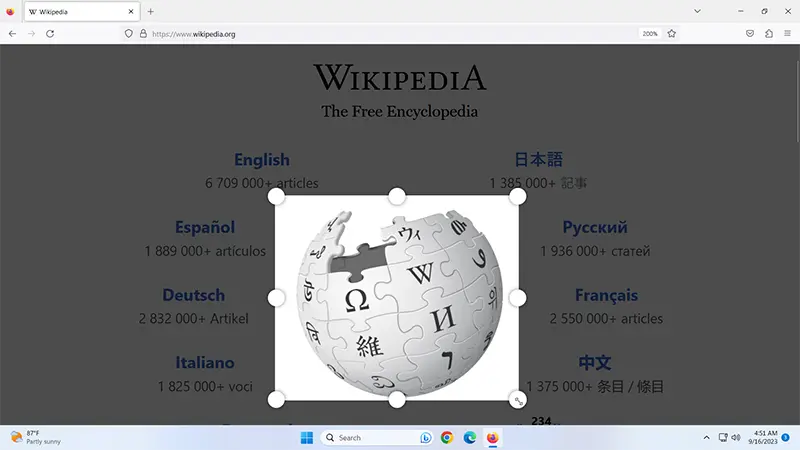Open the Bing chat icon in search
Viewport: 800px width, 450px height.
point(425,438)
